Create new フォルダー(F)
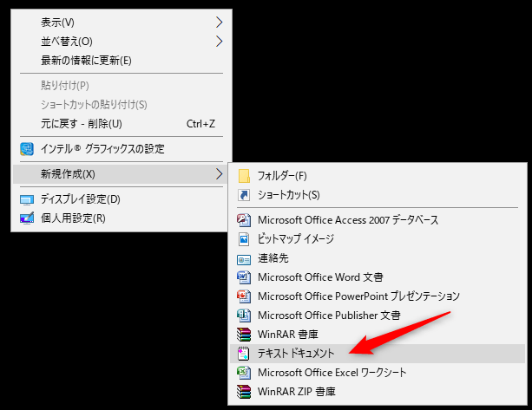 378,176
